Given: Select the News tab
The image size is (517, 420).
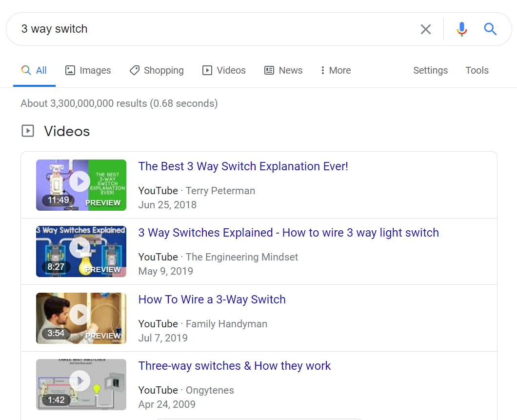Looking at the screenshot, I should [x=283, y=70].
